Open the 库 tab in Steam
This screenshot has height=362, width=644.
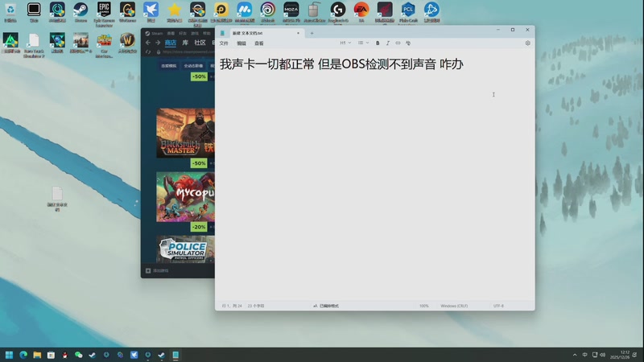[185, 43]
